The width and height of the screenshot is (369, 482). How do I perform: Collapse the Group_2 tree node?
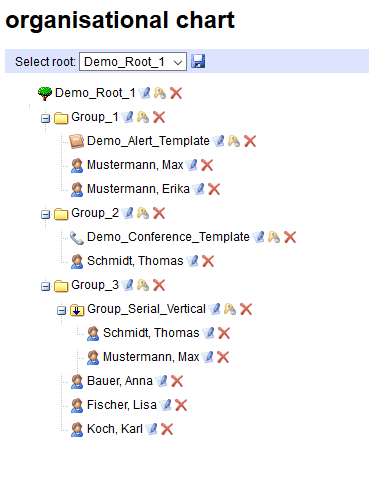point(45,214)
